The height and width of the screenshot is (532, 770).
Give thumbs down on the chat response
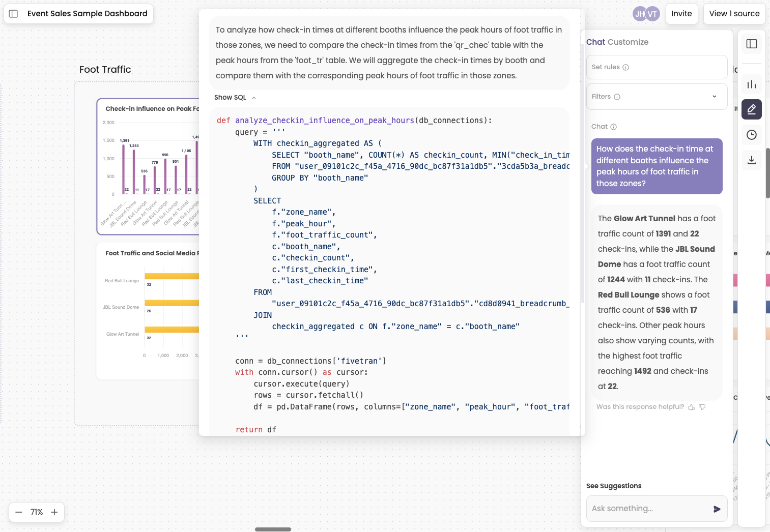pos(702,407)
